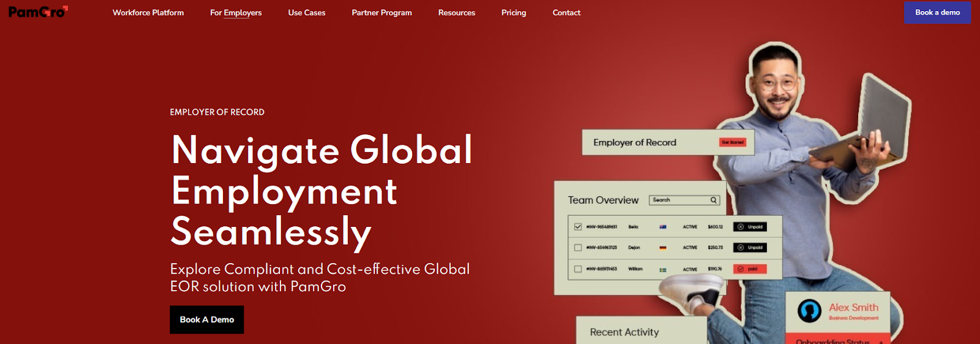Select the checkbox in William's invoice row
The height and width of the screenshot is (344, 980).
point(578,269)
